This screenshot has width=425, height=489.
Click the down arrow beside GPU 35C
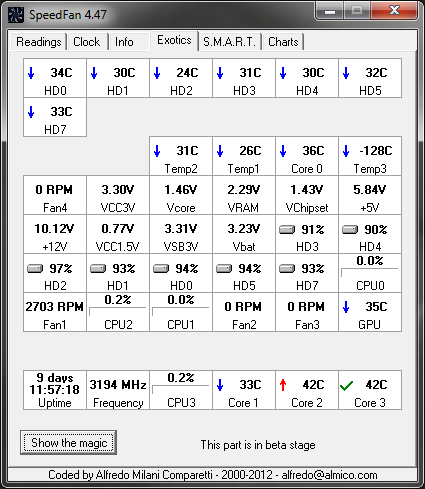(x=346, y=307)
